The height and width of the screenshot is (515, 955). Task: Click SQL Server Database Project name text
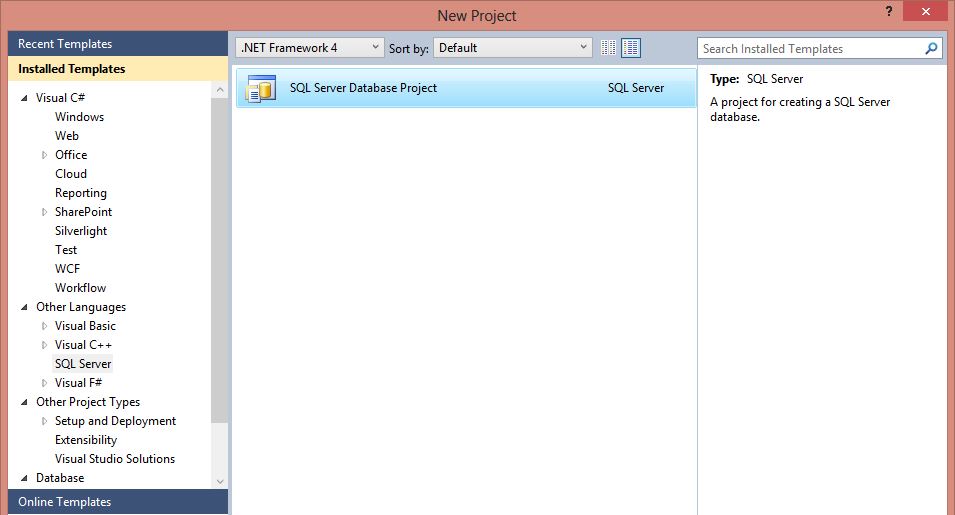click(363, 88)
